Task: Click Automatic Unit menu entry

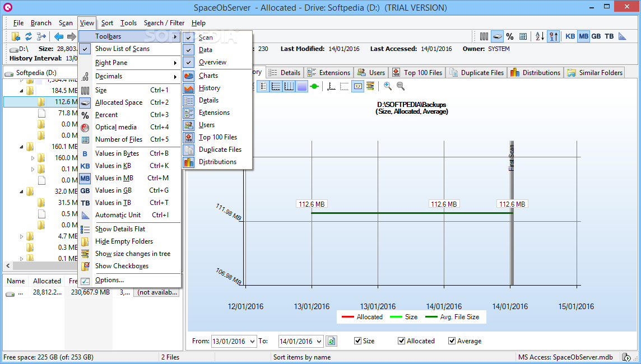Action: (130, 215)
